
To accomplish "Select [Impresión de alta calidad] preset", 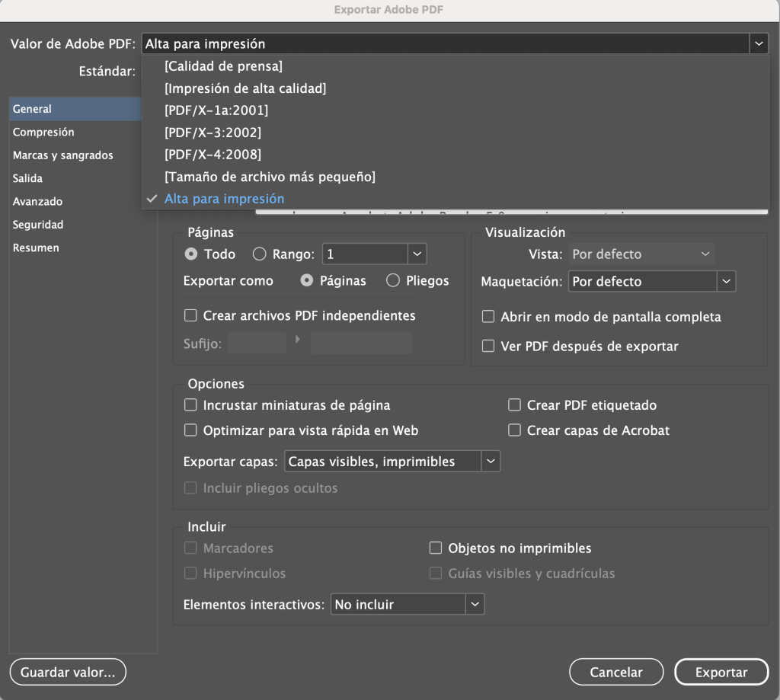I will pos(245,88).
